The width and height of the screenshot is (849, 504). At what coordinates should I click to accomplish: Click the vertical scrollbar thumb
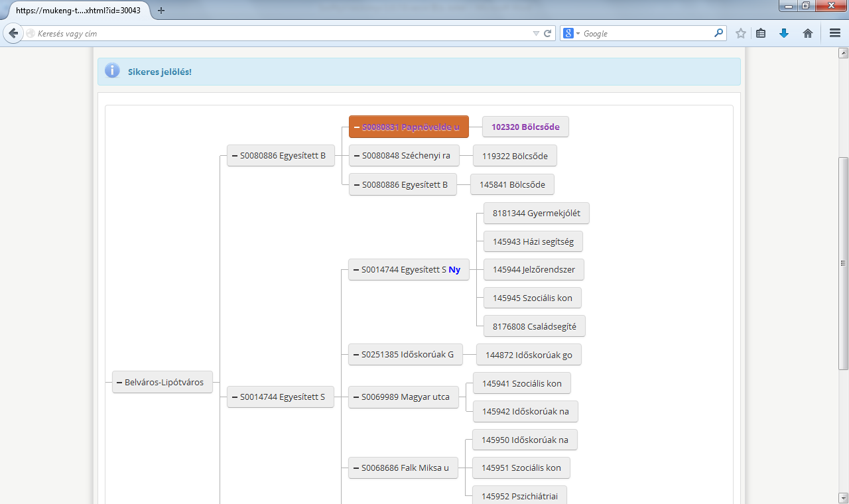pyautogui.click(x=843, y=263)
